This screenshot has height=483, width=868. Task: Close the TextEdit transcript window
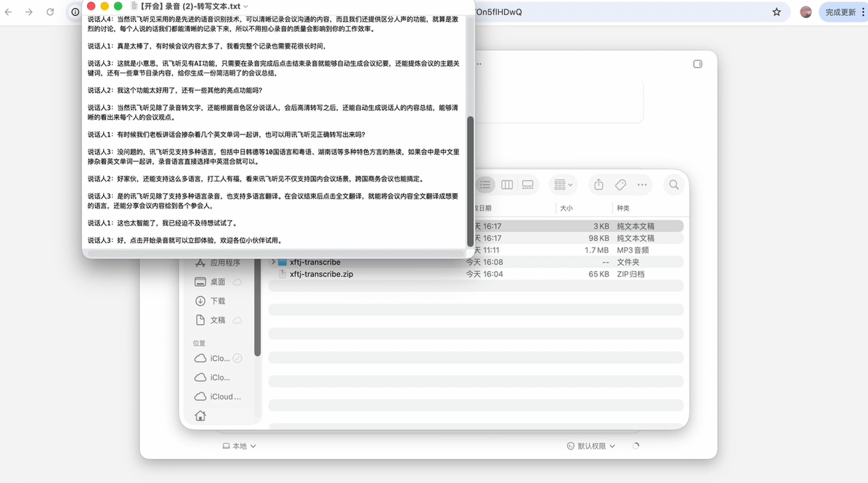pos(92,6)
